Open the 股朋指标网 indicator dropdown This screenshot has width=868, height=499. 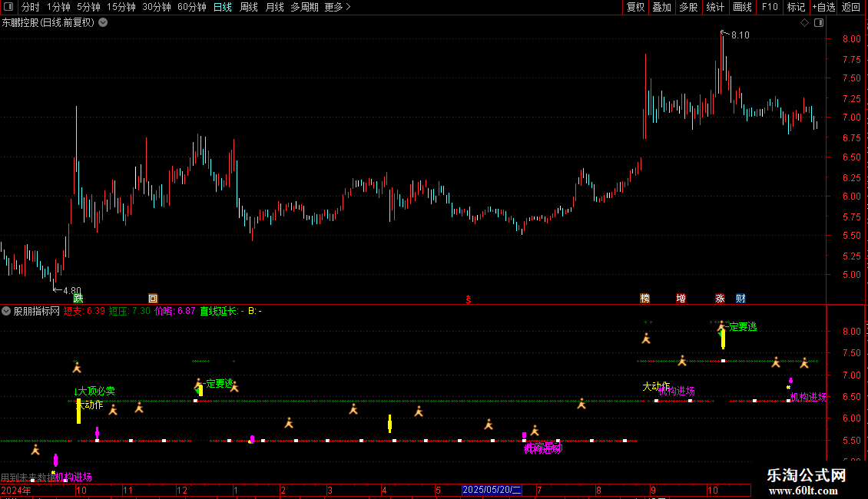(6, 311)
